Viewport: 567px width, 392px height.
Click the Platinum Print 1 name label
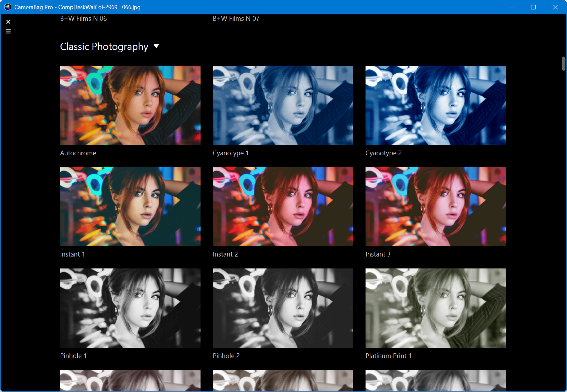[388, 356]
